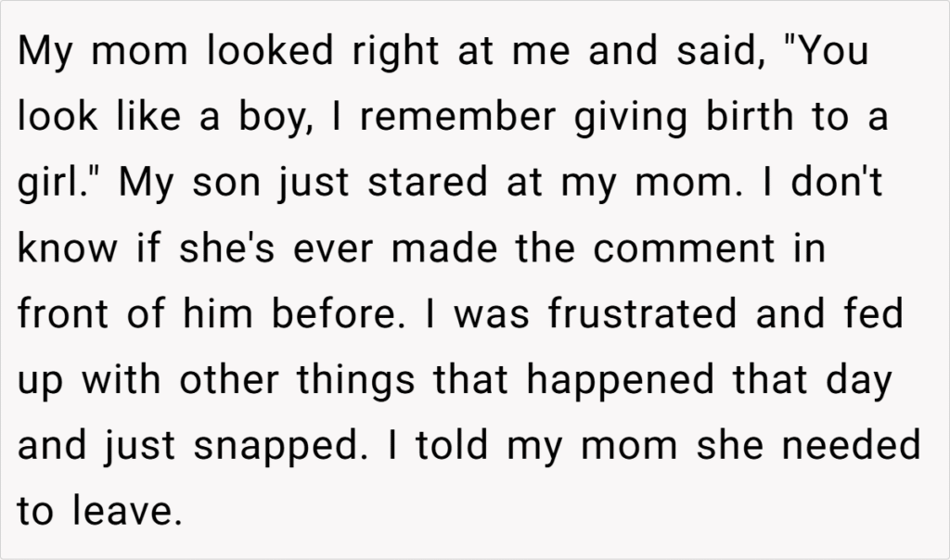The height and width of the screenshot is (560, 950).
Task: Click the word "don't"
Action: click(837, 182)
